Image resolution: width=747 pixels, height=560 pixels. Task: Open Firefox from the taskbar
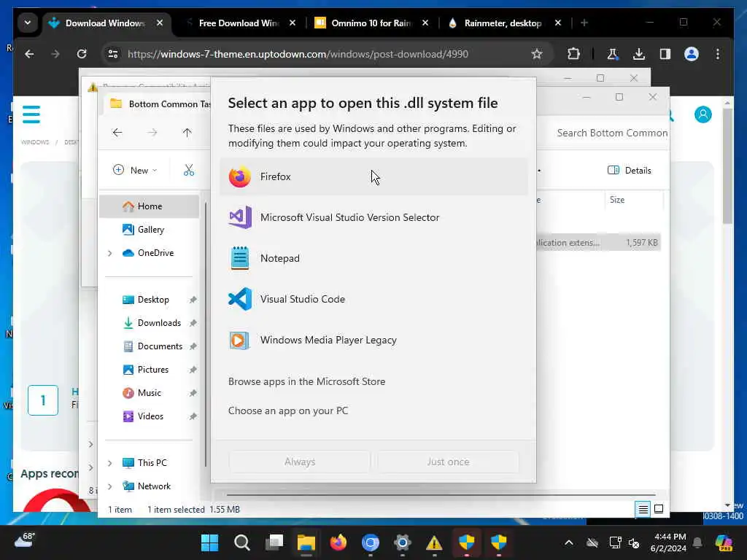[x=338, y=542]
